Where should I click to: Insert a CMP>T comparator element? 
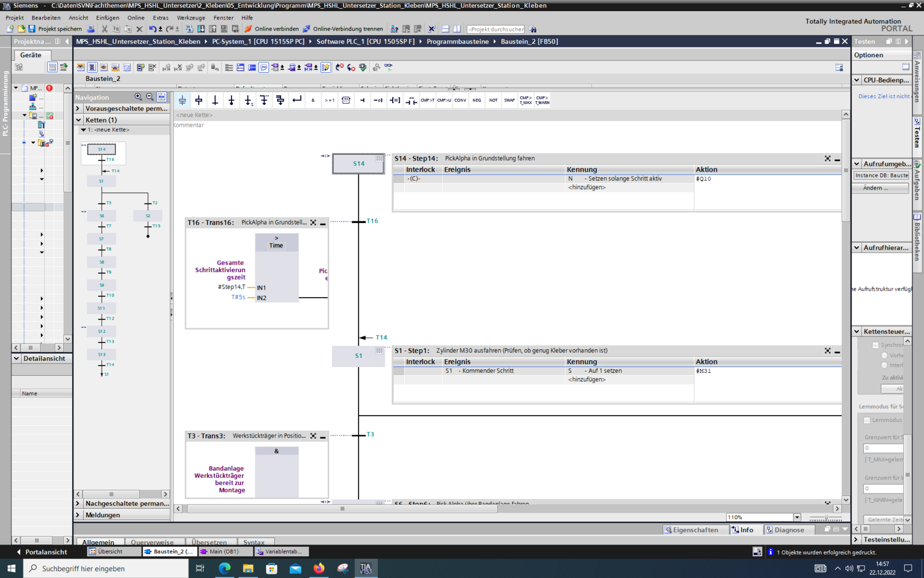(x=427, y=101)
